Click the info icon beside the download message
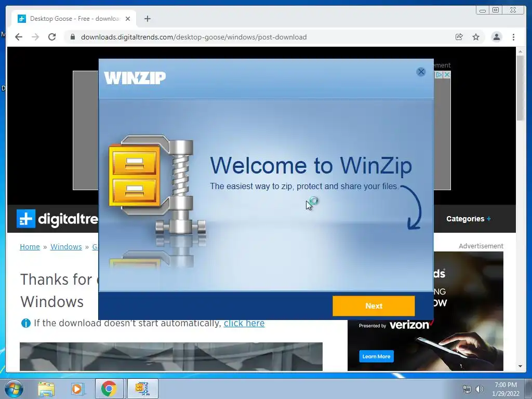This screenshot has width=532, height=399. point(26,323)
